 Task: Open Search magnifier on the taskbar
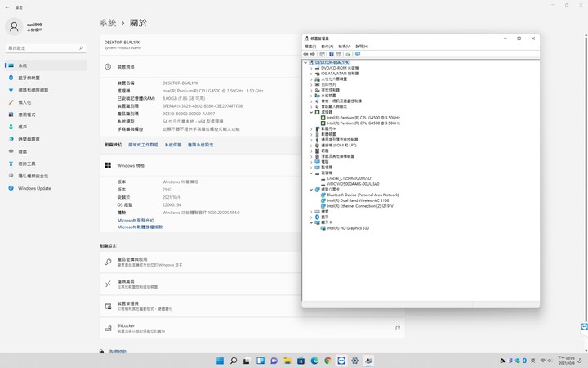pos(234,361)
